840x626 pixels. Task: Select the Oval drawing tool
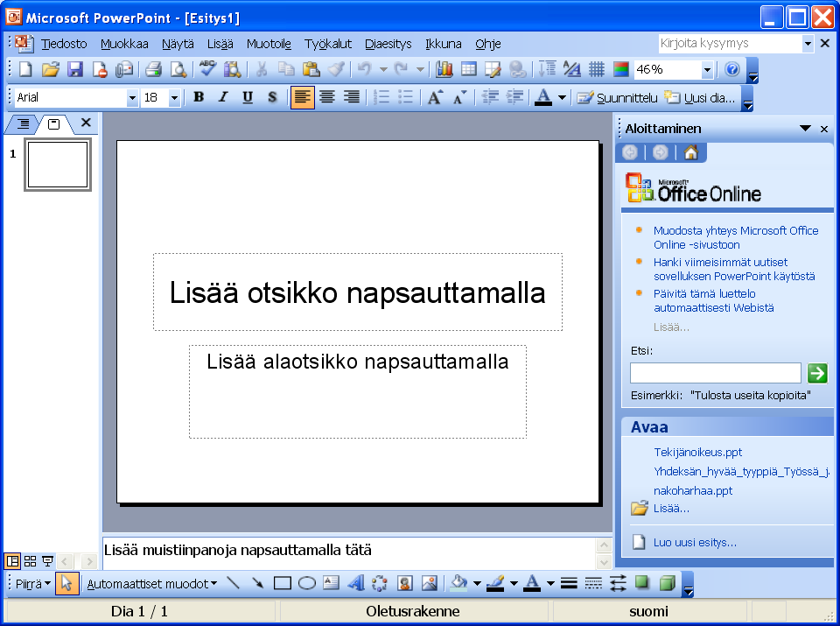click(307, 583)
